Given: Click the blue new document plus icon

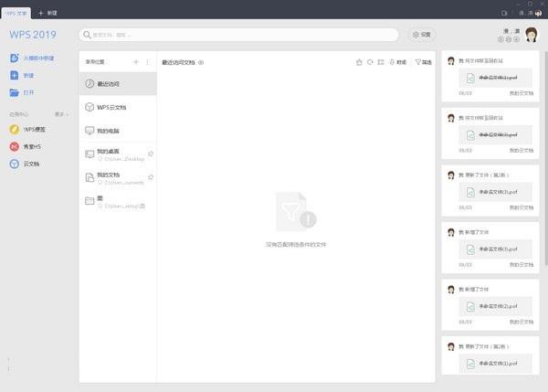Looking at the screenshot, I should point(15,75).
